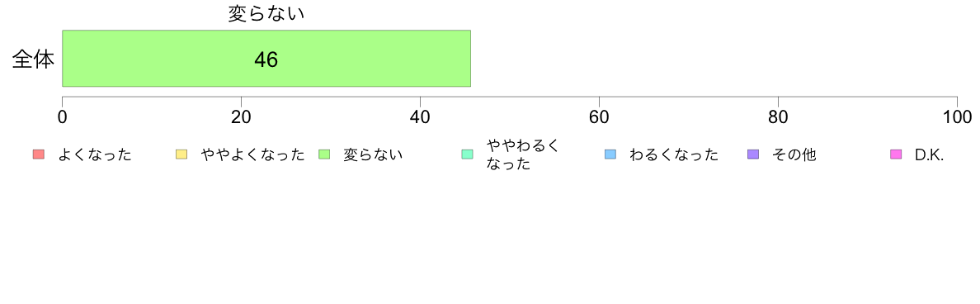Click the pink D.K. legend swatch

click(x=896, y=154)
